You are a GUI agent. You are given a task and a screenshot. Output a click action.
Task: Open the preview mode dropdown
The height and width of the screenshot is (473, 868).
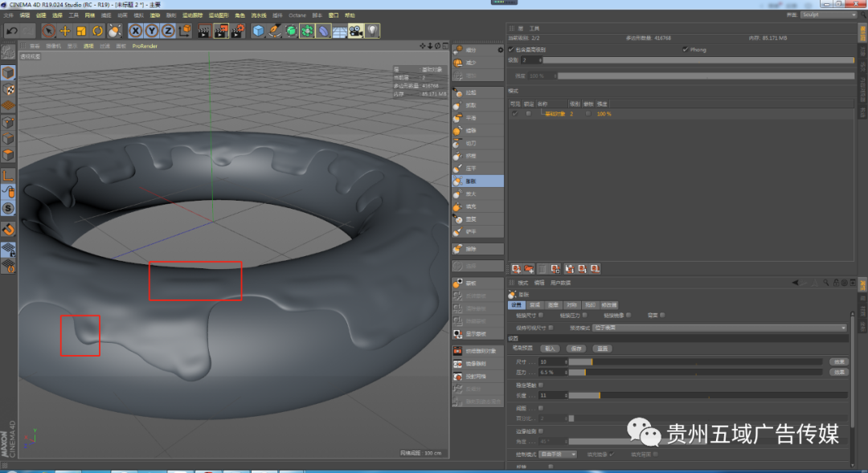[719, 328]
